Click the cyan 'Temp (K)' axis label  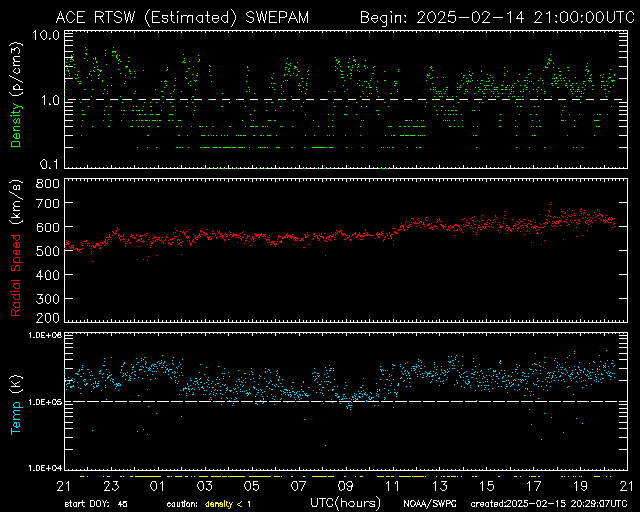pyautogui.click(x=16, y=405)
